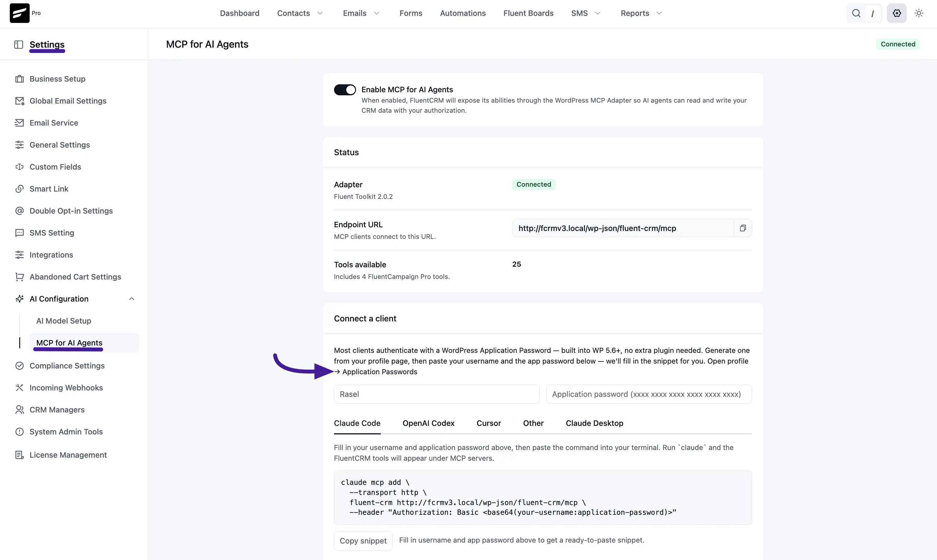Click the Adapter Connected status badge
Viewport: 937px width, 560px height.
tap(534, 185)
